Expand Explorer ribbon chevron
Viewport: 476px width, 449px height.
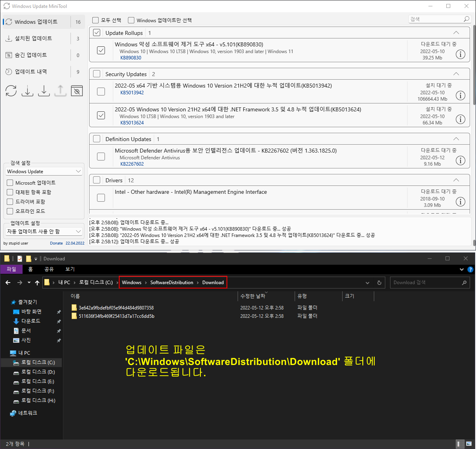tap(462, 269)
